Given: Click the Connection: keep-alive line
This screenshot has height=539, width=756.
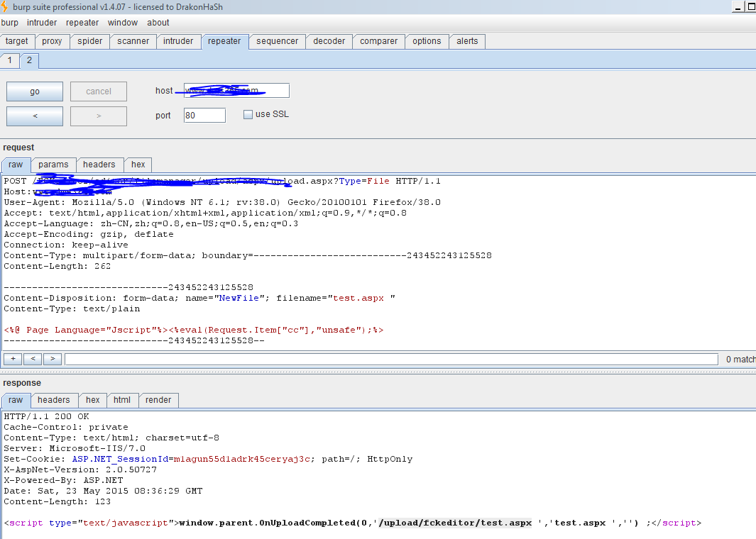Looking at the screenshot, I should click(x=66, y=245).
